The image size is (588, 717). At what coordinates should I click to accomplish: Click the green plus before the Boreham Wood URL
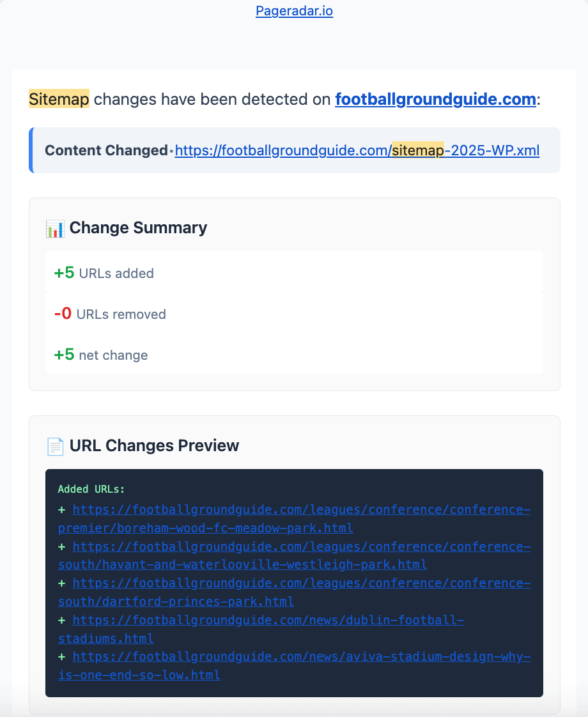click(x=62, y=510)
